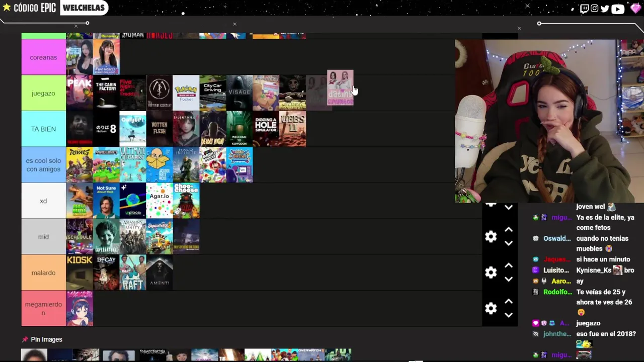Pick the Welcome to Kowloon tile
Viewport: 644px width, 362px height.
(239, 129)
